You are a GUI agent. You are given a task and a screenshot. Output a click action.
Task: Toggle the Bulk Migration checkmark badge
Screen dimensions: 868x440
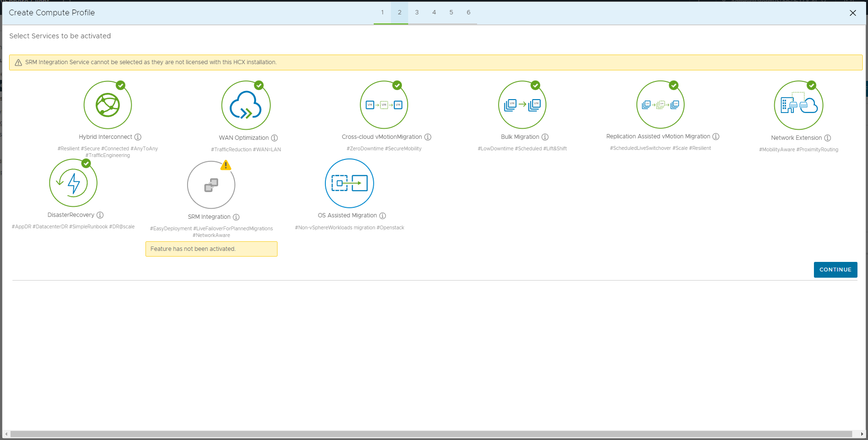[x=535, y=85]
